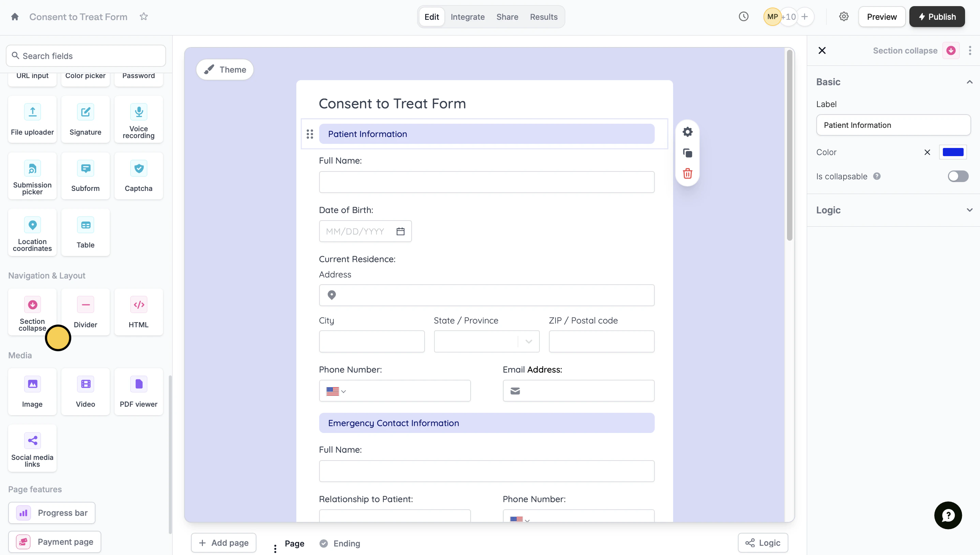Click the Publish button
Viewport: 980px width, 555px height.
pos(937,17)
